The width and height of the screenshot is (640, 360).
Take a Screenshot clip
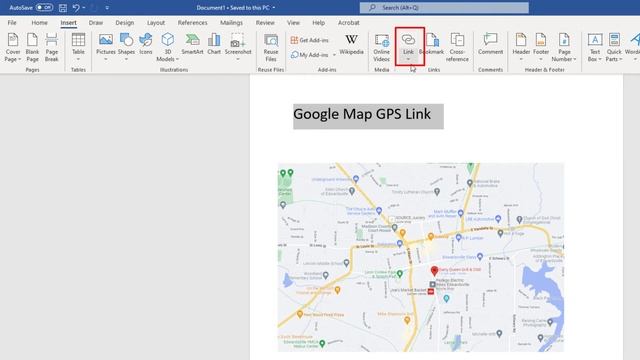point(238,47)
